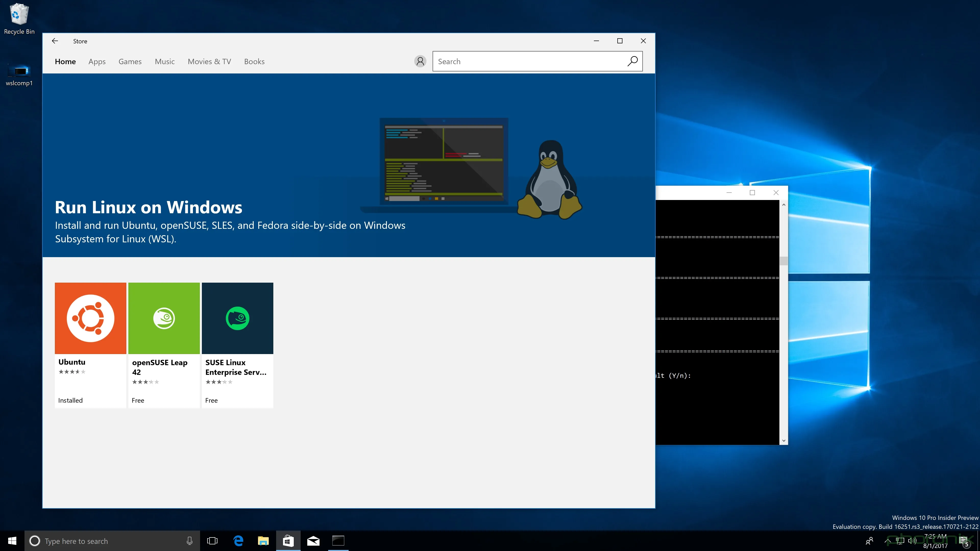Image resolution: width=980 pixels, height=551 pixels.
Task: Click the Cortana microphone icon
Action: 189,541
